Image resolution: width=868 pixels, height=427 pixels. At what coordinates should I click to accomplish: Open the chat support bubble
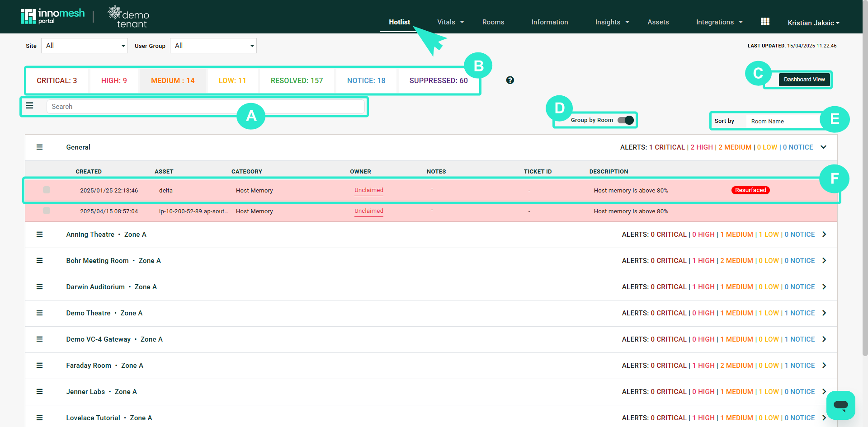coord(840,405)
